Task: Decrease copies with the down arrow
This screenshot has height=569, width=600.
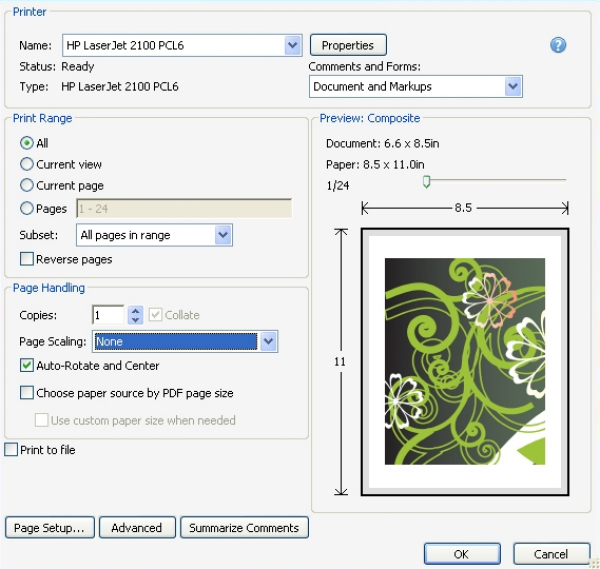Action: 135,320
